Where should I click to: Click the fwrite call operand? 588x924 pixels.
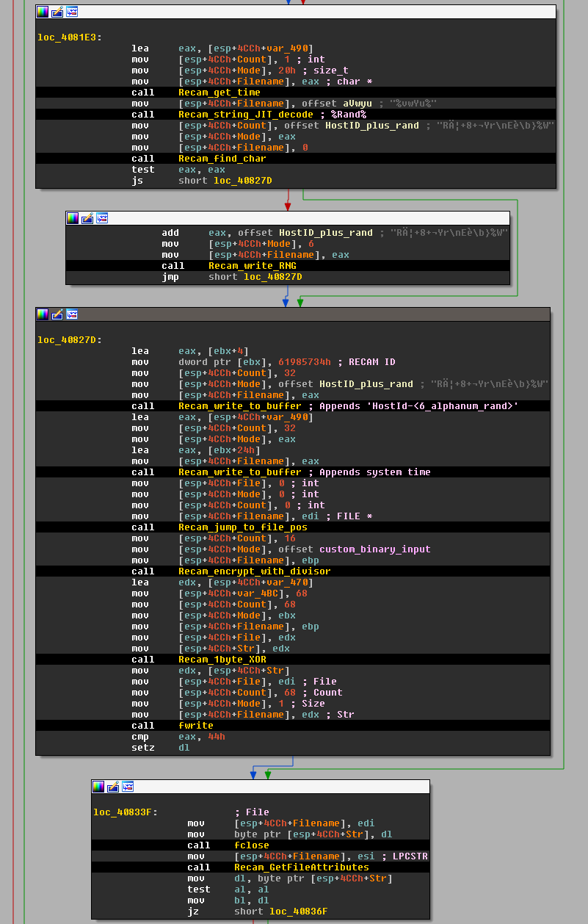pos(194,726)
